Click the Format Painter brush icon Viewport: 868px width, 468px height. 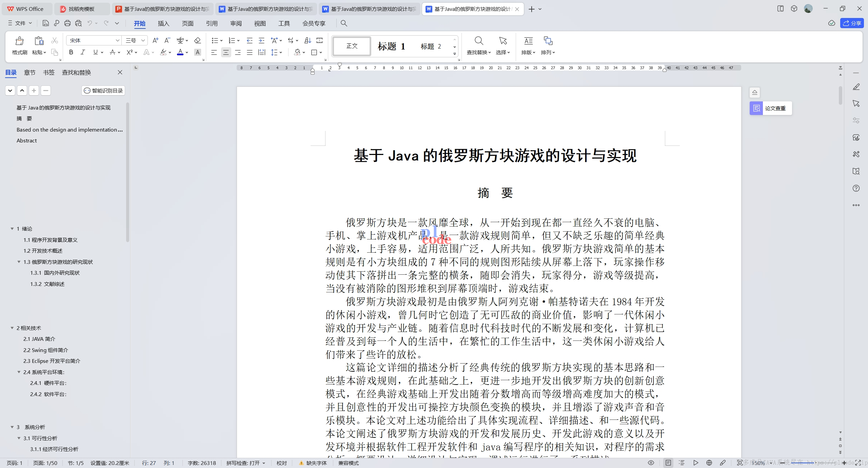19,41
